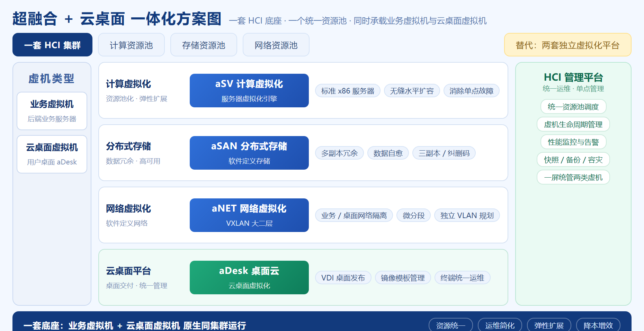Click the aSV 计算虚拟化 block
The image size is (644, 331).
[x=249, y=90]
